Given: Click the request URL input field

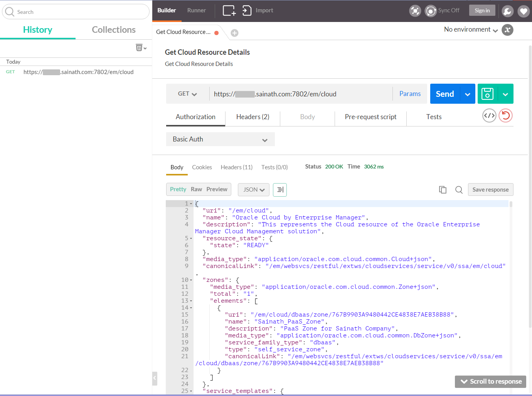Looking at the screenshot, I should [x=301, y=94].
